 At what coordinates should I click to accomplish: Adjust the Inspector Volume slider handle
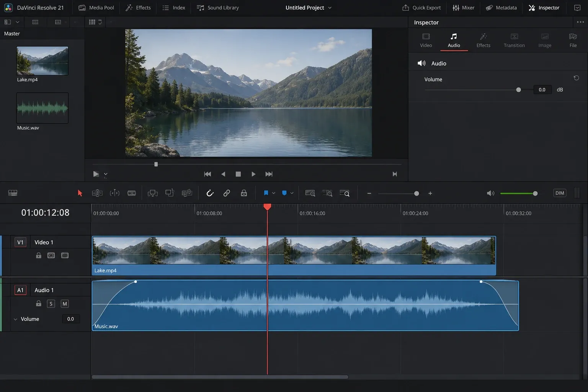(518, 90)
